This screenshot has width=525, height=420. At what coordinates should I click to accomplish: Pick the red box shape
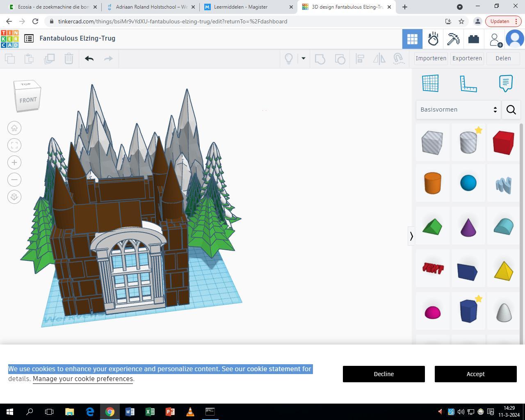tap(503, 142)
